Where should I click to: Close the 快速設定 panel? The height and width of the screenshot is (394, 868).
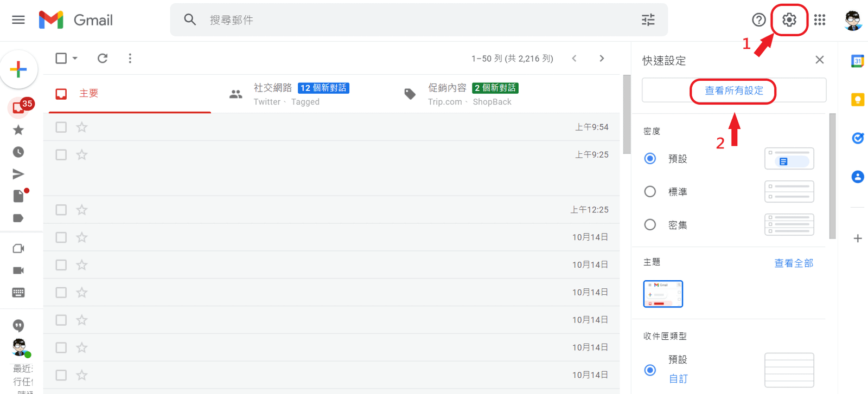[820, 60]
